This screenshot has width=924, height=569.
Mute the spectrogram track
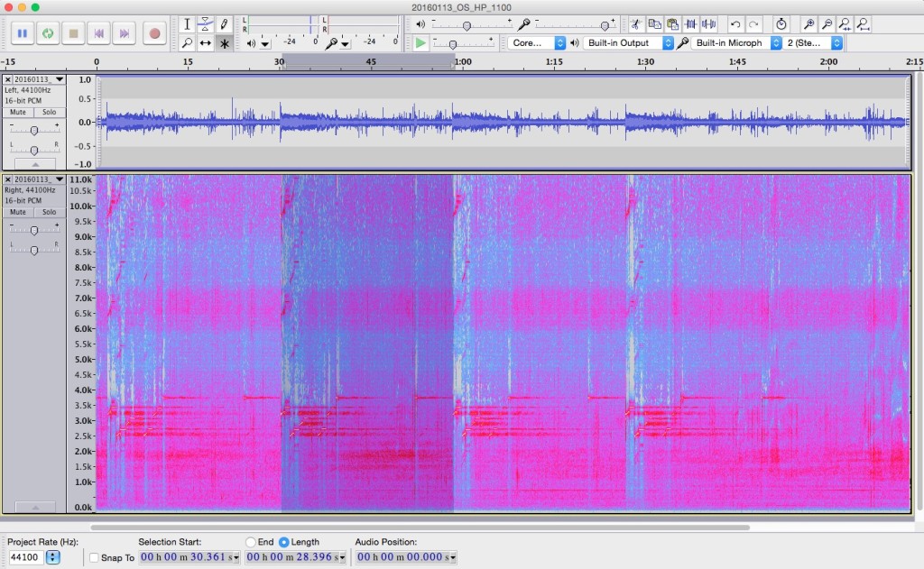coord(17,211)
